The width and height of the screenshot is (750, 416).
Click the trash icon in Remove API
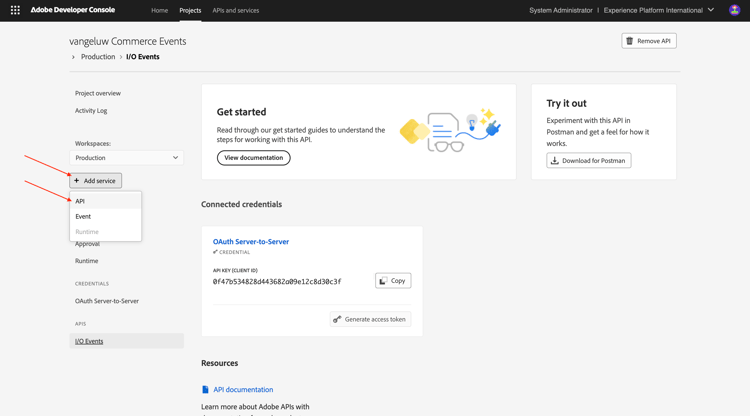(x=629, y=41)
